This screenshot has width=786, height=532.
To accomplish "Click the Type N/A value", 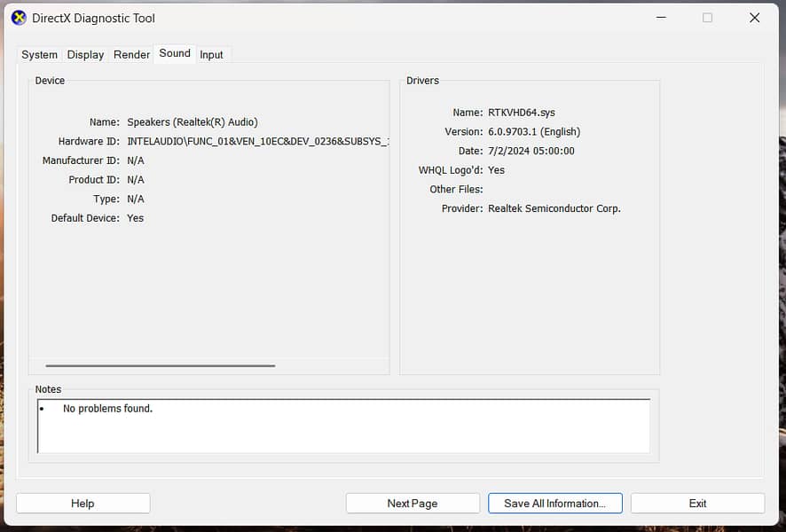I will [x=136, y=199].
